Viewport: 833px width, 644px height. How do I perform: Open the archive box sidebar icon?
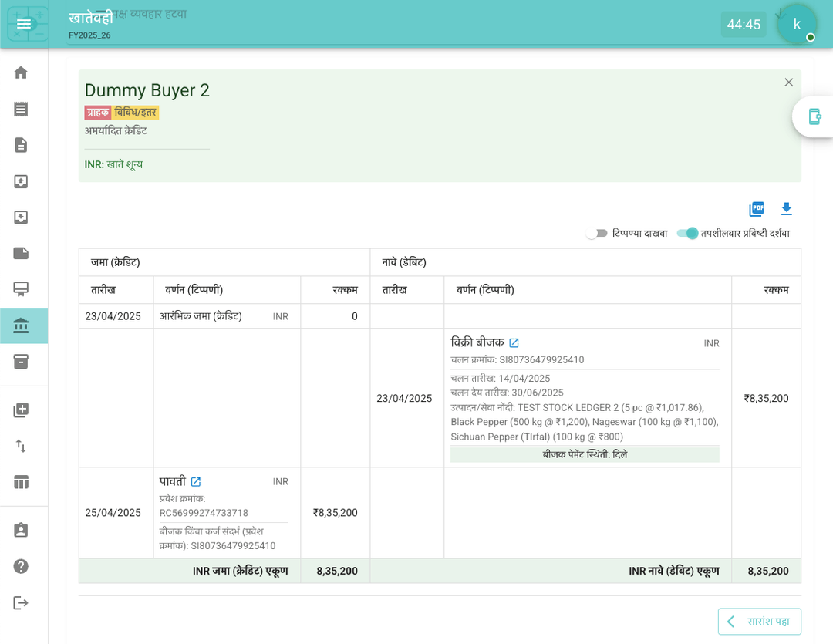[21, 362]
